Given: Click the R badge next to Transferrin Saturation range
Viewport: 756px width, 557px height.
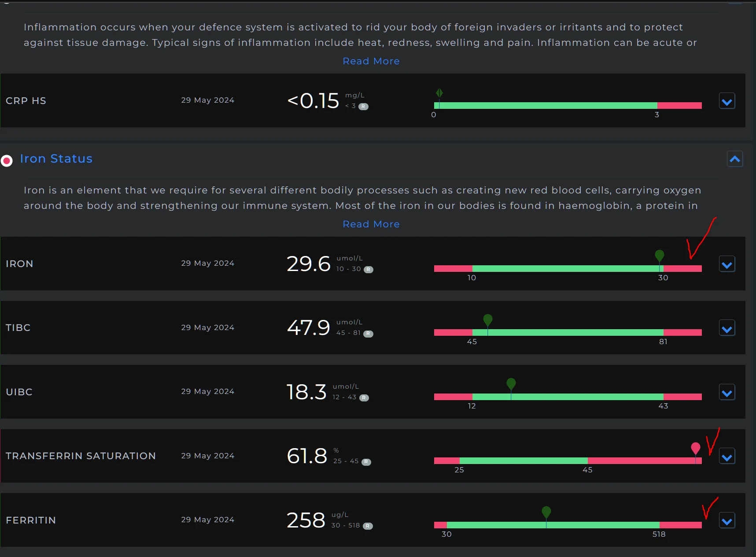Looking at the screenshot, I should (366, 462).
